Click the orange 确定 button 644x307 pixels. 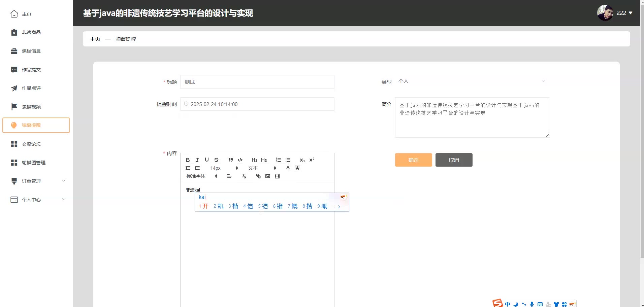[413, 160]
